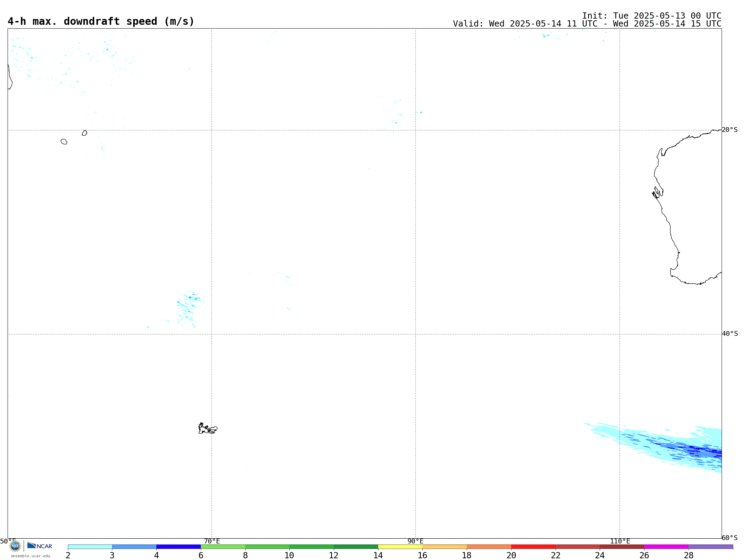Click the orange 18-20 color swatch
744x560 pixels.
click(489, 547)
